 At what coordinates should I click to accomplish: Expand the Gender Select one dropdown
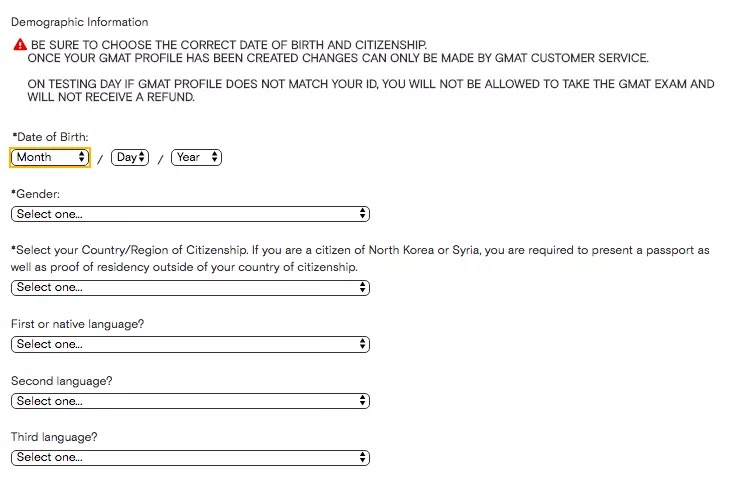click(x=190, y=214)
